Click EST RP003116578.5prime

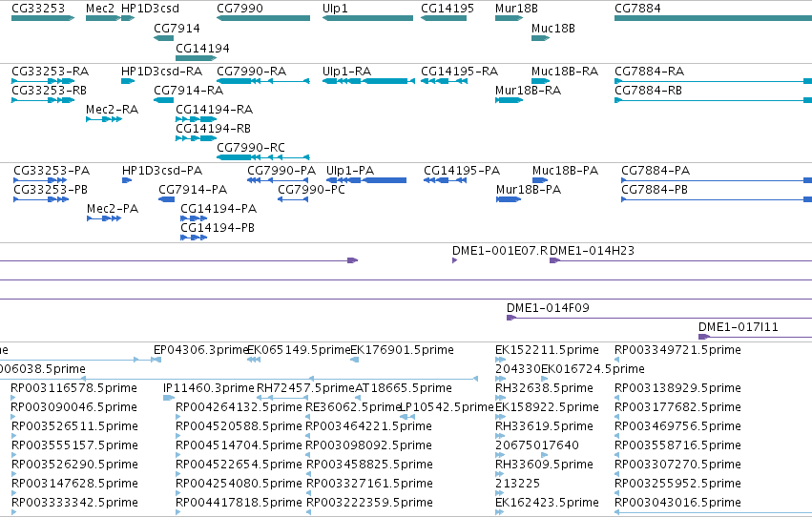(74, 388)
